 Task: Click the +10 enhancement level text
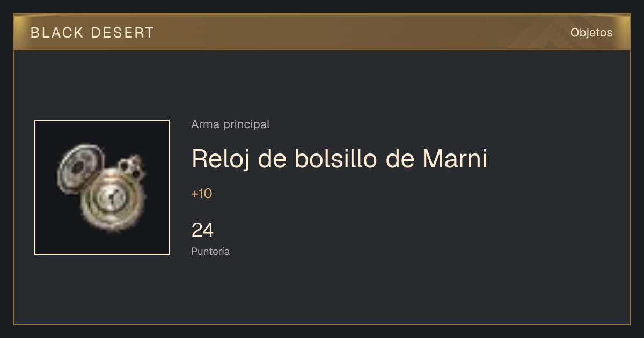coord(202,194)
